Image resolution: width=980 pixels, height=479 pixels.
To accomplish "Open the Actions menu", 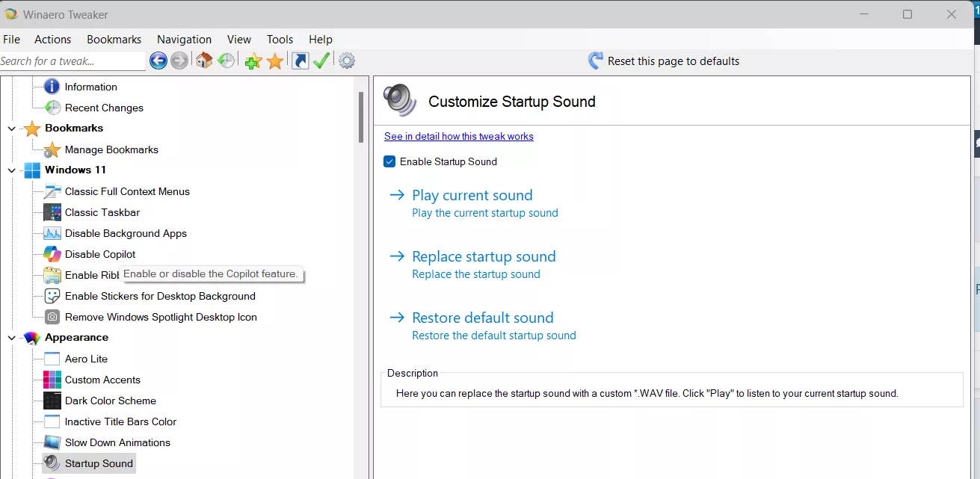I will click(x=52, y=40).
